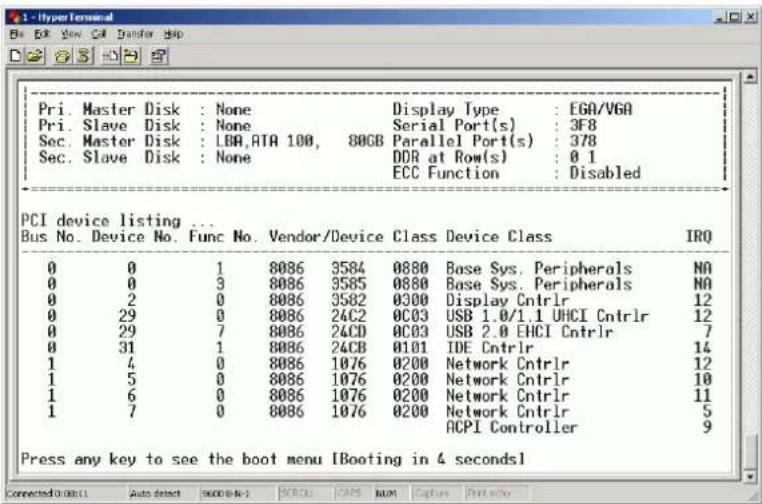Image resolution: width=762 pixels, height=504 pixels.
Task: Open the File menu
Action: click(x=17, y=34)
